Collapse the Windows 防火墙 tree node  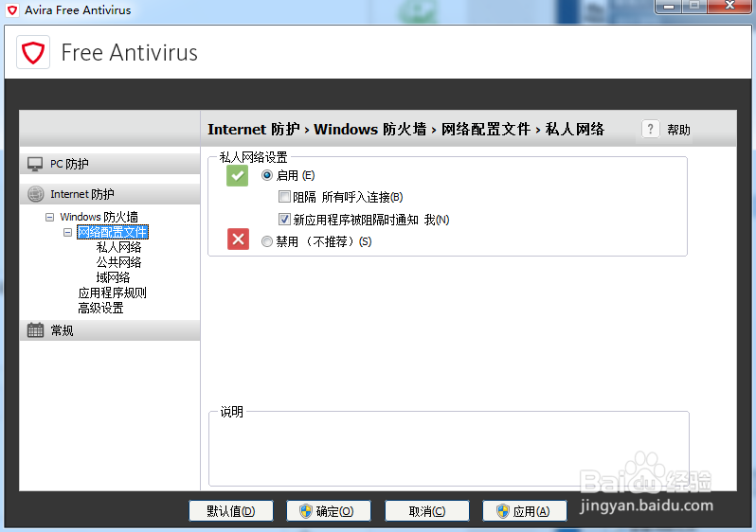[49, 218]
